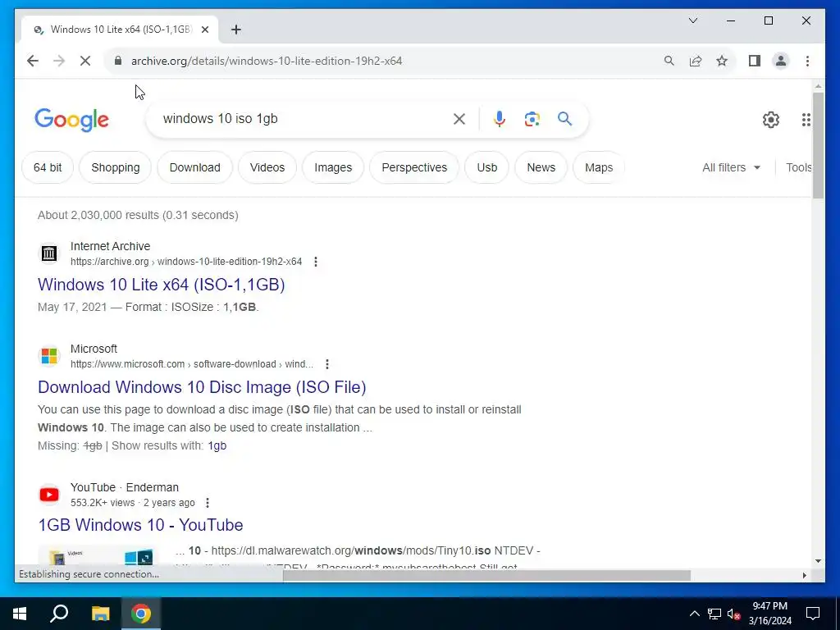This screenshot has height=630, width=840.
Task: Click the archive.org address bar URL
Action: coord(267,61)
